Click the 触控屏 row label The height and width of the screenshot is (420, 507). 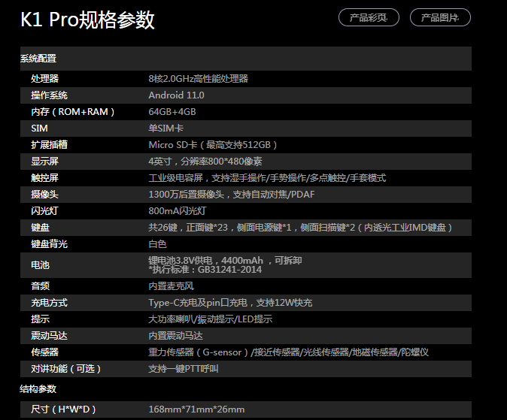44,177
